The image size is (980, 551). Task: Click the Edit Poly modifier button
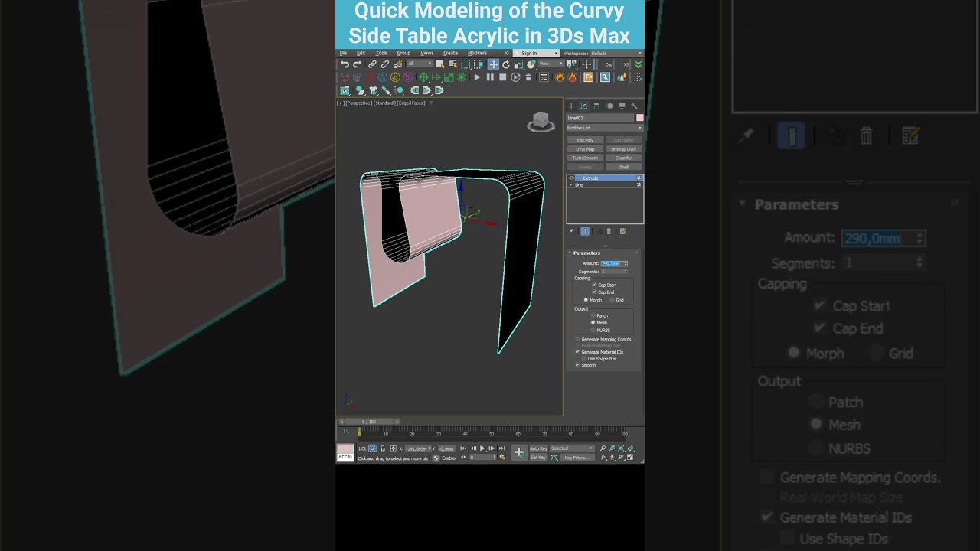[585, 140]
